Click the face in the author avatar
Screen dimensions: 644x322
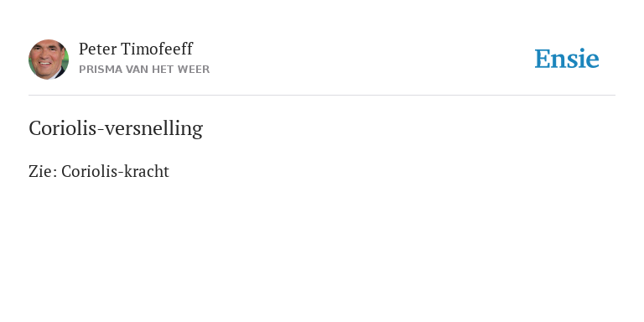coord(47,59)
